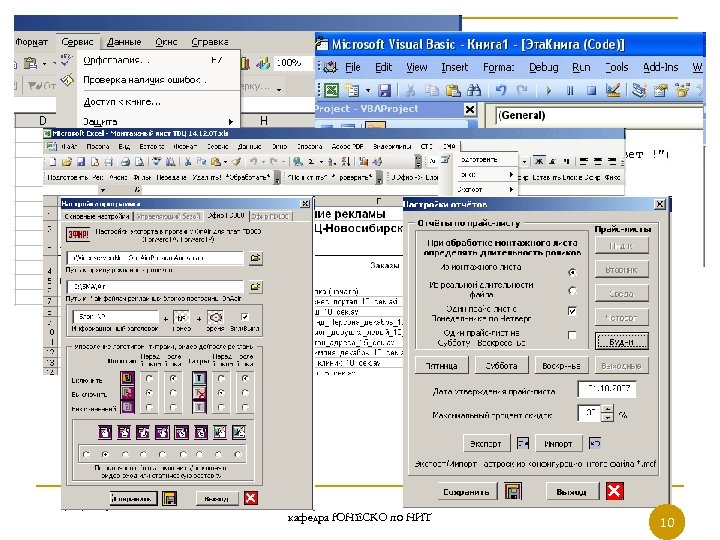The width and height of the screenshot is (720, 540).
Task: Click red X exit icon in Настройки отчётов dialog
Action: tap(614, 491)
